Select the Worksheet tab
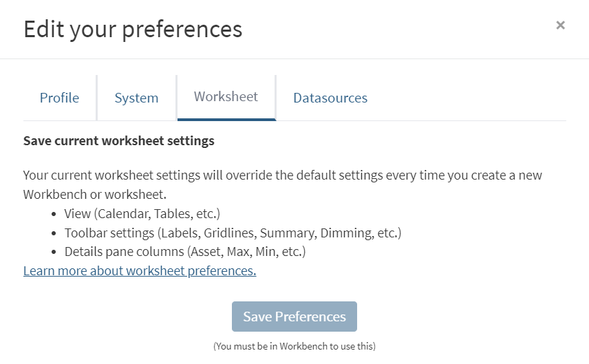The width and height of the screenshot is (589, 364). tap(226, 96)
